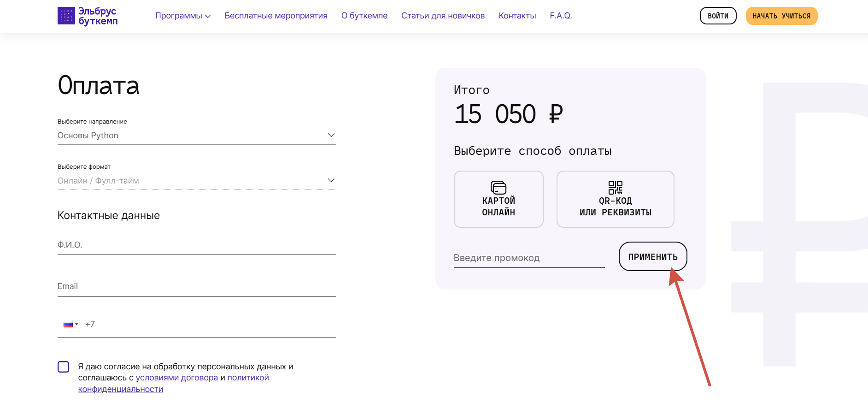Tick the personal data consent checkbox
The image size is (868, 415).
64,367
